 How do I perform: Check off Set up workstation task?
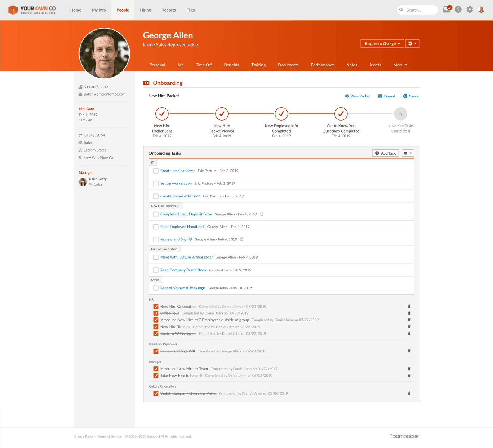pos(156,183)
